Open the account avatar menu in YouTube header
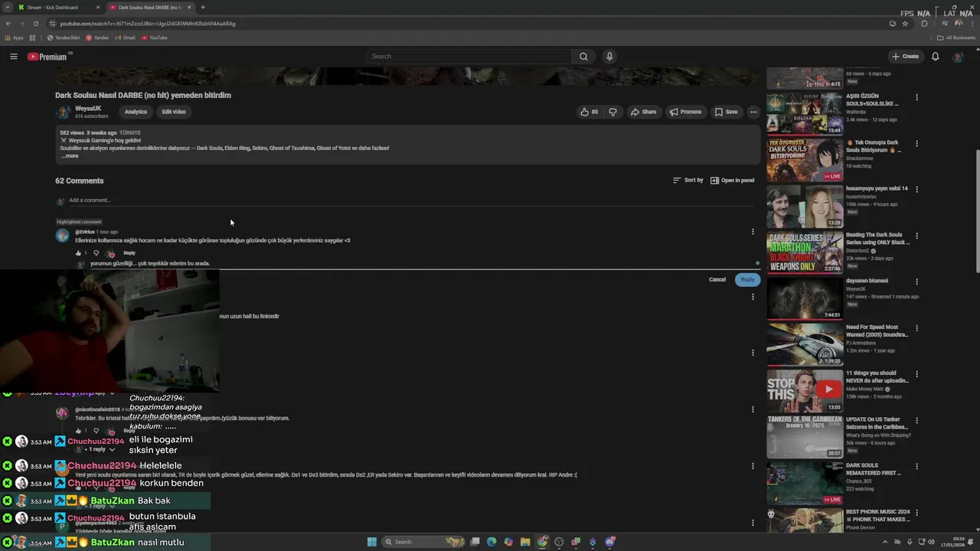This screenshot has width=980, height=551. coord(957,57)
